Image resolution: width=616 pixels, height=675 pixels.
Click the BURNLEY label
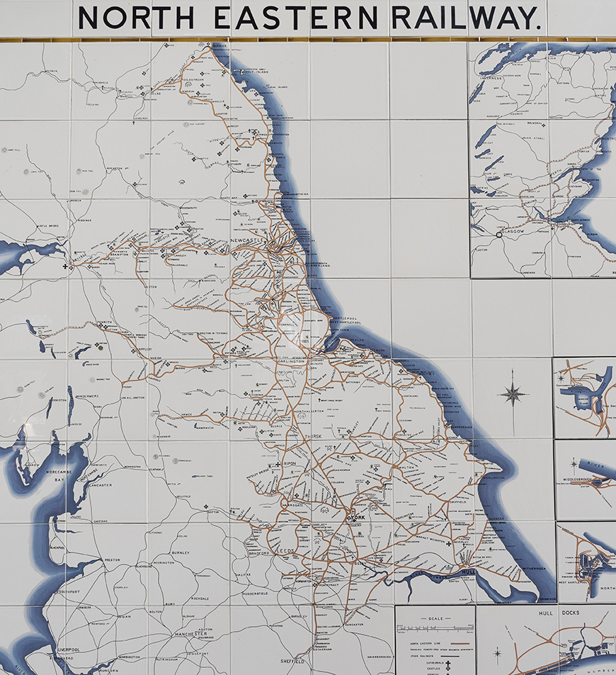point(181,552)
